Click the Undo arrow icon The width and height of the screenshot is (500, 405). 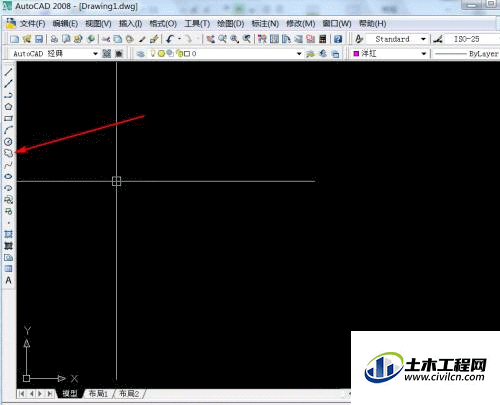tap(170, 39)
